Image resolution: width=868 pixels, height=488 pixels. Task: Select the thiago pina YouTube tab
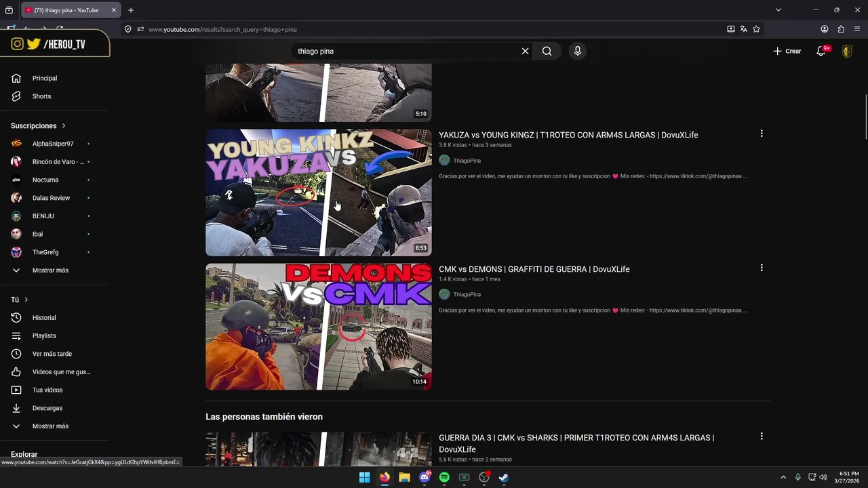coord(66,10)
